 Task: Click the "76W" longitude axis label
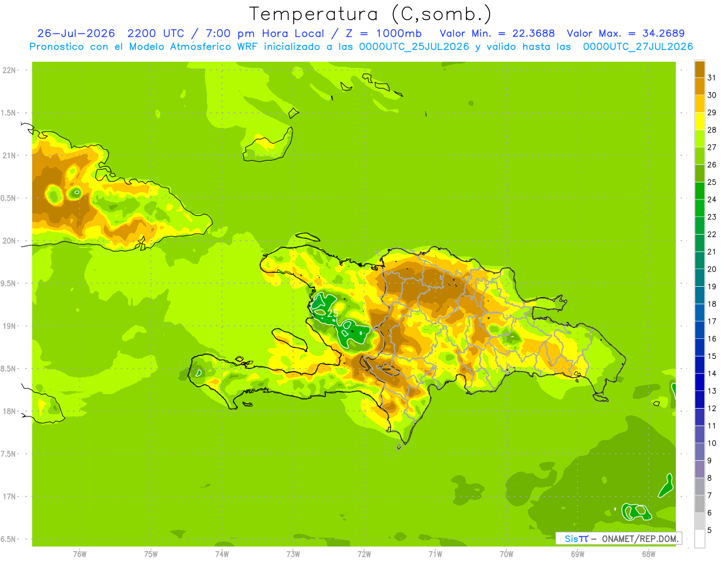(79, 554)
